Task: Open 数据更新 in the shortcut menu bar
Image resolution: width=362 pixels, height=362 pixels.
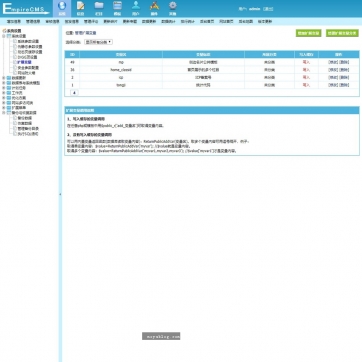Action: (x=149, y=21)
